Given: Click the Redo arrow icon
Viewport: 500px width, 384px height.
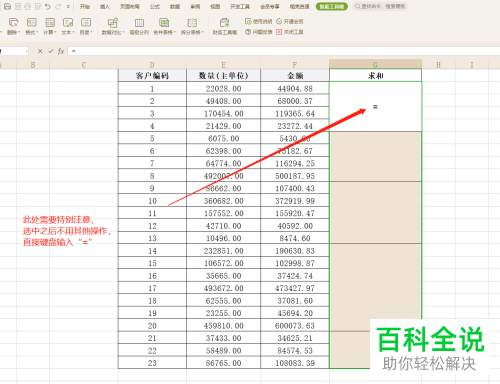Looking at the screenshot, I should pos(58,6).
